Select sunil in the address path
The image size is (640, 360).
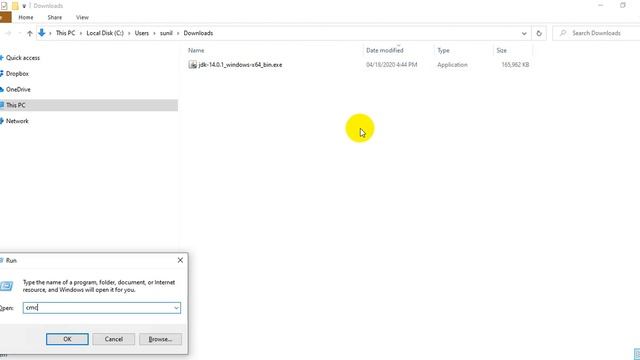(166, 33)
